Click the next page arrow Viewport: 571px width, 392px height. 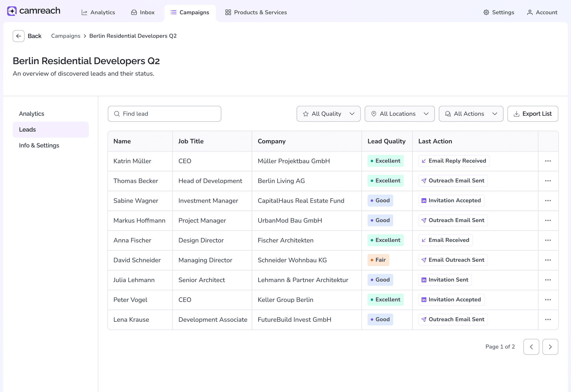[550, 347]
